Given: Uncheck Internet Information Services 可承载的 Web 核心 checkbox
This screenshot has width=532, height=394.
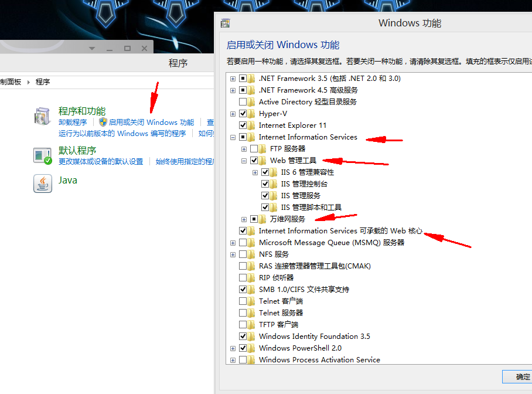Looking at the screenshot, I should pyautogui.click(x=243, y=231).
